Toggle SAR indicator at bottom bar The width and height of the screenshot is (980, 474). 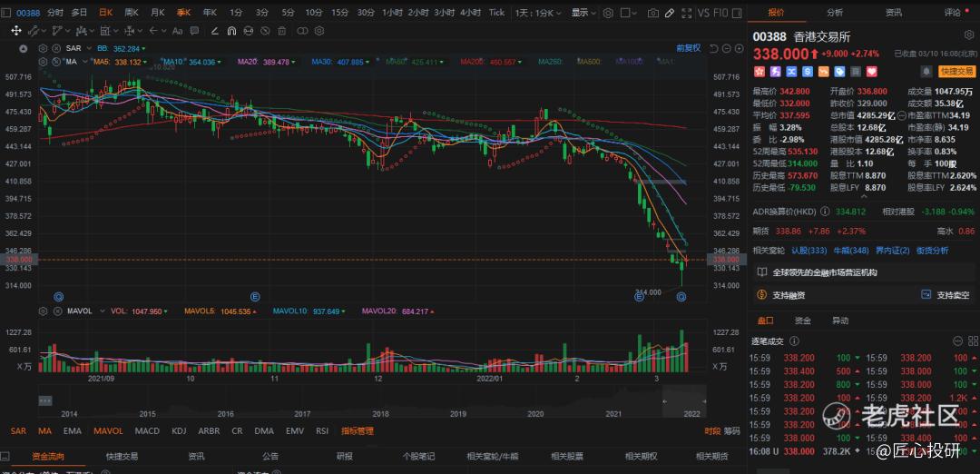[x=18, y=430]
